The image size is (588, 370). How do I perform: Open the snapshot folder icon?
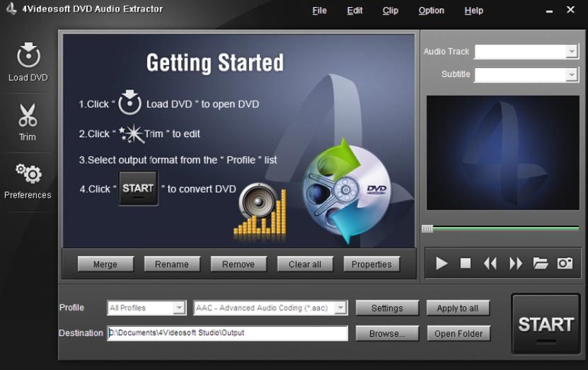tap(541, 263)
